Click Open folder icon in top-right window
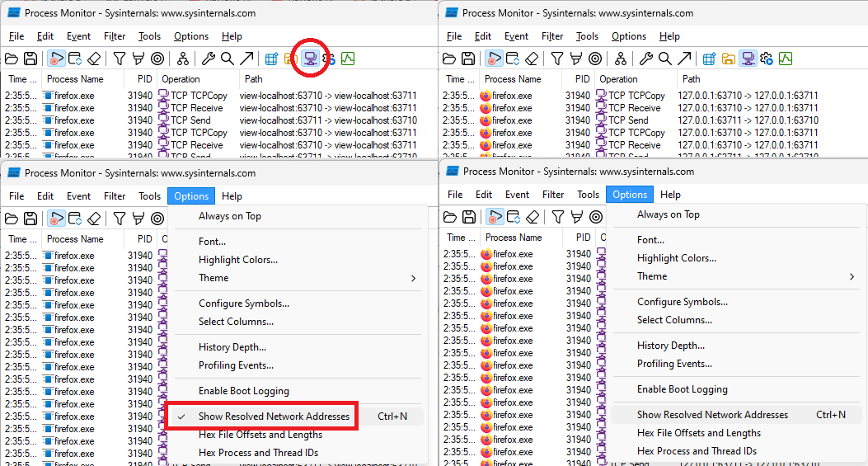The image size is (868, 466). 449,59
